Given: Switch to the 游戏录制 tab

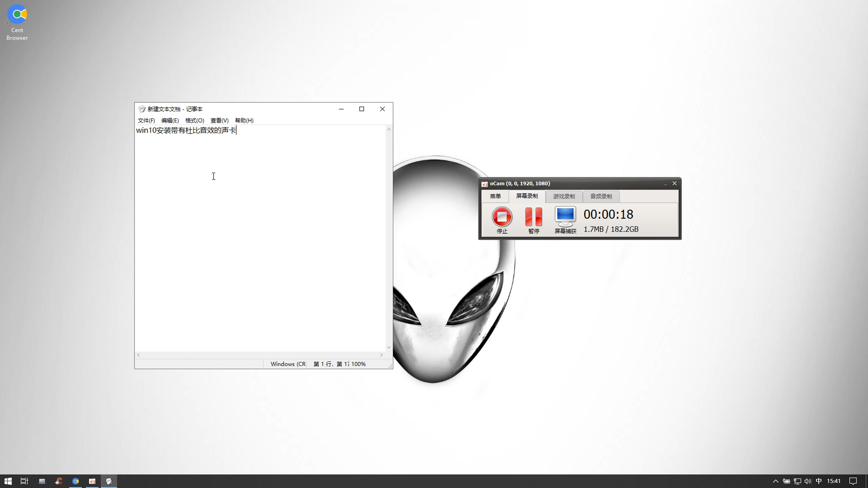Looking at the screenshot, I should pyautogui.click(x=563, y=196).
